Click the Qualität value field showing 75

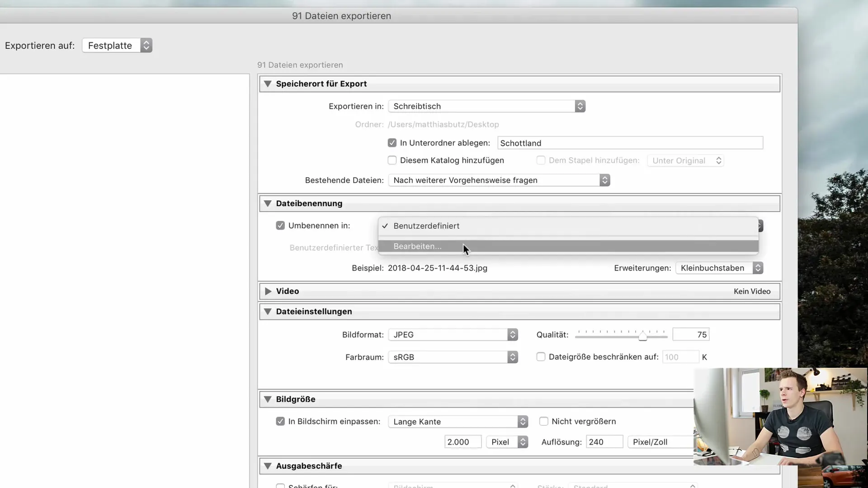(x=691, y=335)
